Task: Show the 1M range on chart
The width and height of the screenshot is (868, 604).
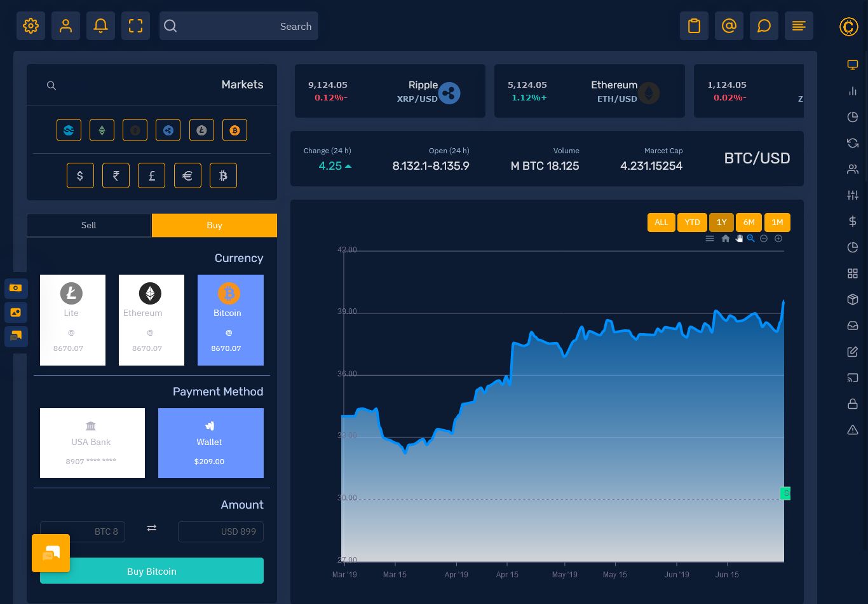Action: pyautogui.click(x=777, y=223)
